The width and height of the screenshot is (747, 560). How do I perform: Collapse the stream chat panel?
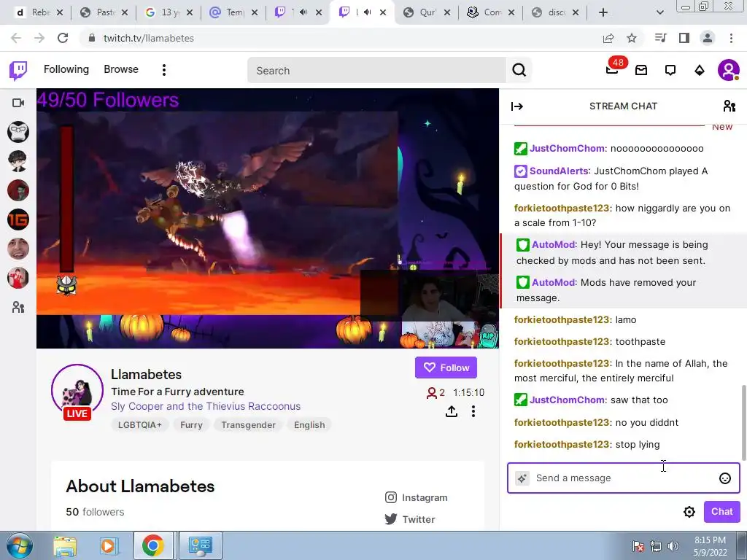[x=517, y=106]
